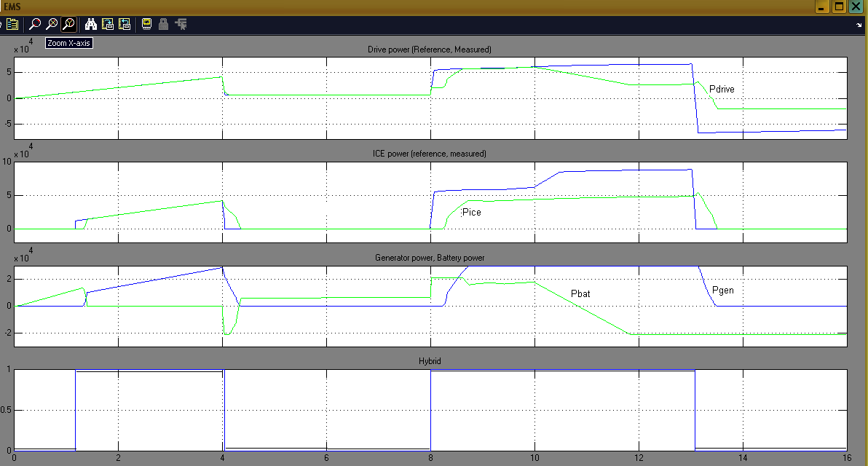
Task: Click the '12' x-axis tick label
Action: pyautogui.click(x=639, y=458)
